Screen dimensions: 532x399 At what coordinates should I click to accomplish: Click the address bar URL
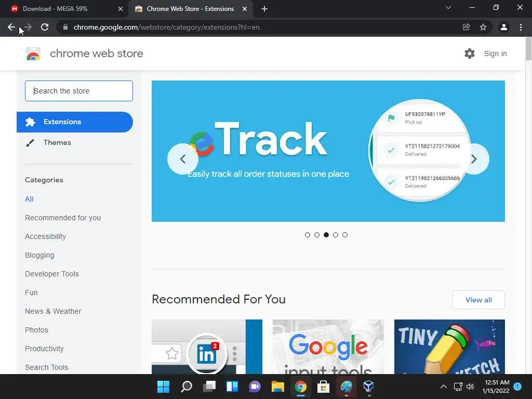coord(166,27)
